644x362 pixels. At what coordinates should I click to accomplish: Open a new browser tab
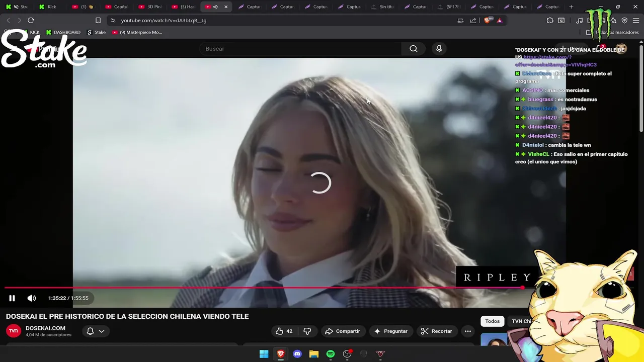[571, 7]
